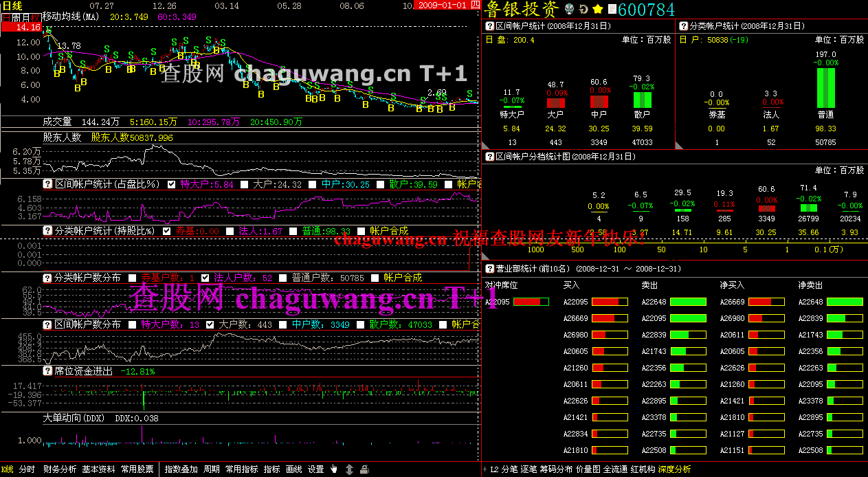
Task: Click the 画线 drawing button
Action: tap(293, 469)
